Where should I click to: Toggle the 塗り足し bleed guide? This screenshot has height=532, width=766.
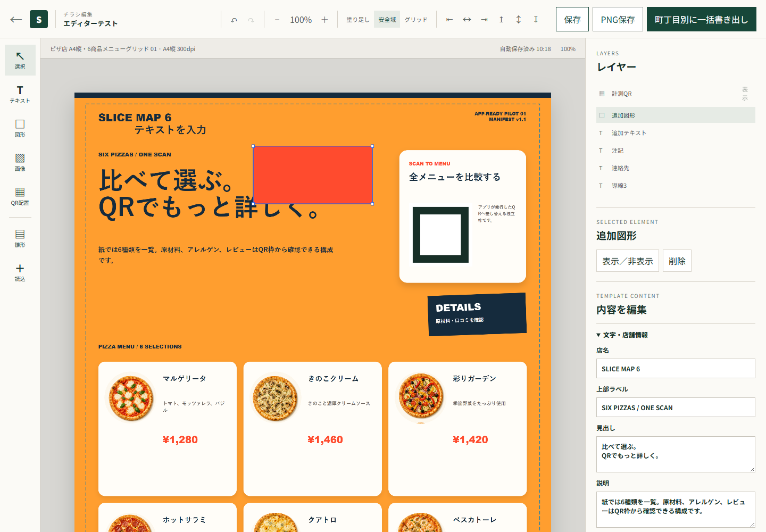click(x=358, y=20)
